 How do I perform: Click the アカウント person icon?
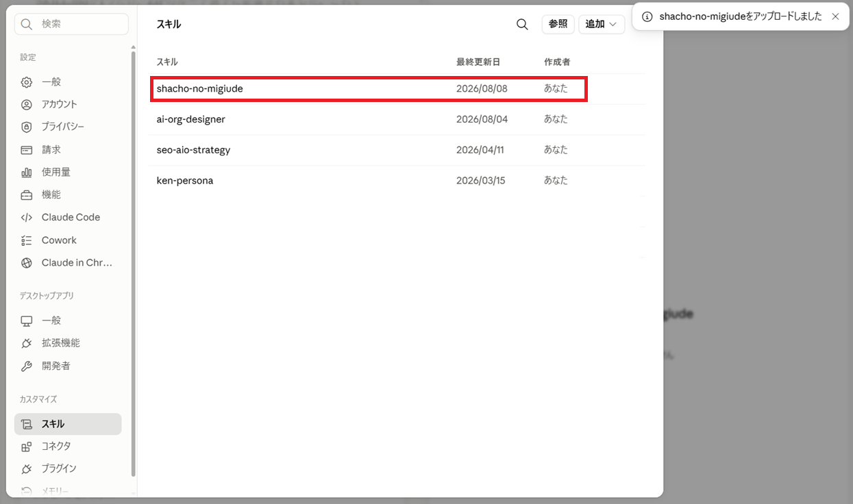(x=27, y=105)
